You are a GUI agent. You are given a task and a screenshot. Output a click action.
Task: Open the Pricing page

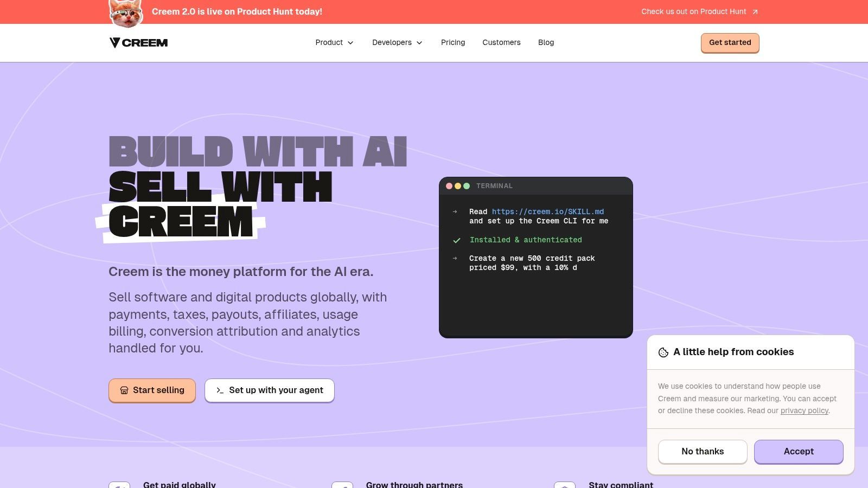[x=453, y=42]
